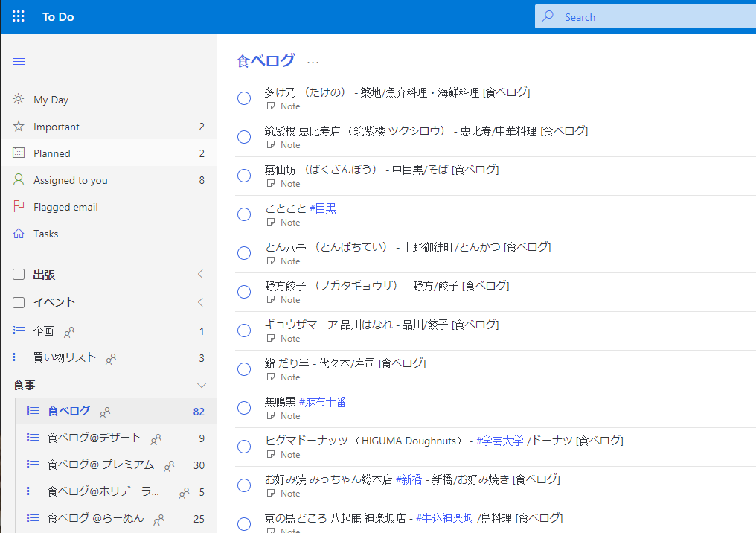Click the My Day sun icon
756x533 pixels.
coord(19,99)
